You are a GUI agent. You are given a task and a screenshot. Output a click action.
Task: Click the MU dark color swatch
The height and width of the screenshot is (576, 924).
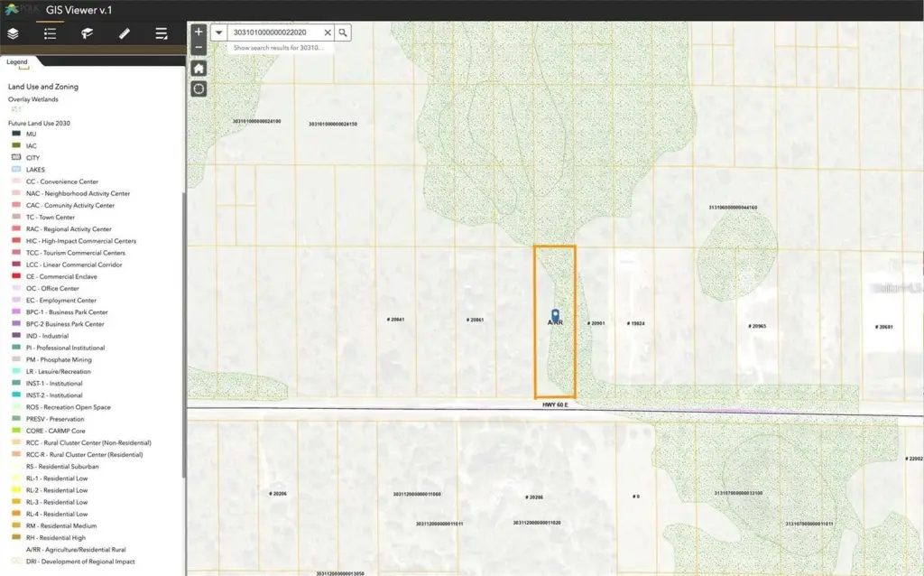[x=16, y=134]
